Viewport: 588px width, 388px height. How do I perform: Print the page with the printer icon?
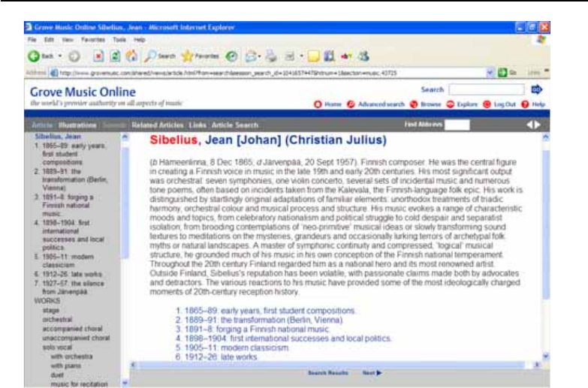point(271,56)
